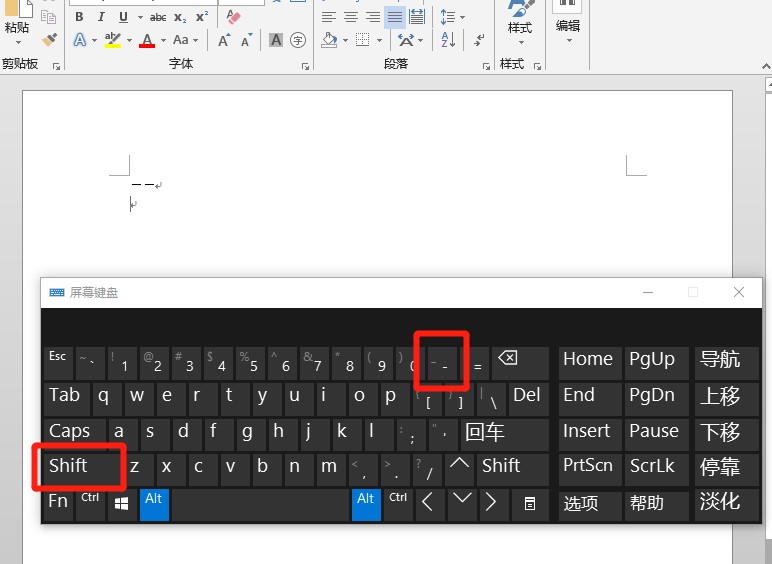Open the 编辑 editing menu
Viewport: 772px width, 564px height.
(x=567, y=22)
